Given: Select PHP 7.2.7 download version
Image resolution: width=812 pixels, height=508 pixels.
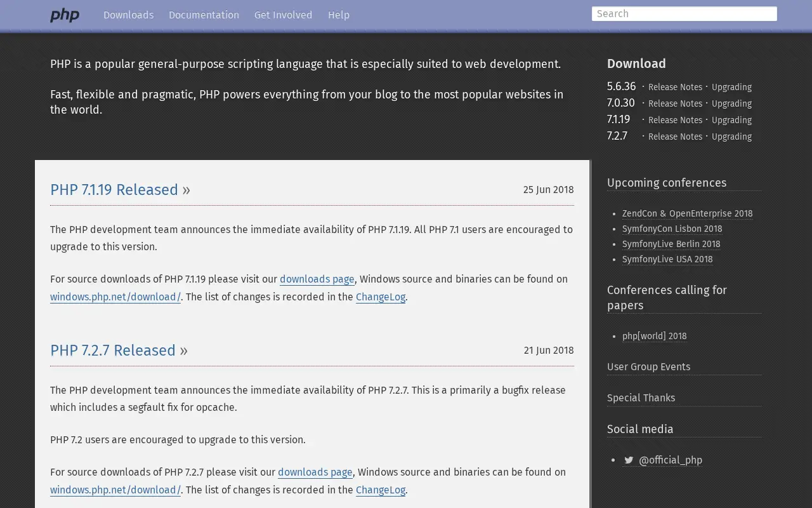Looking at the screenshot, I should (x=617, y=136).
